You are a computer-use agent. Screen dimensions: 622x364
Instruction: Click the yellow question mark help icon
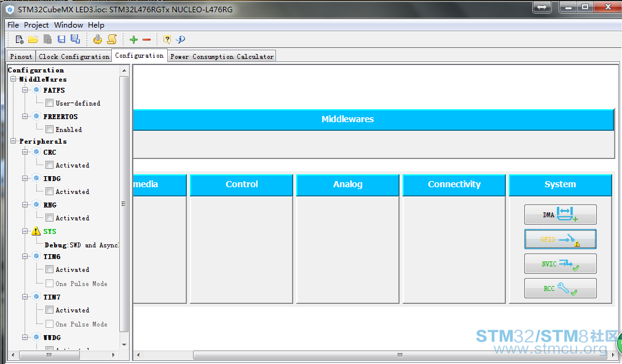tap(167, 39)
